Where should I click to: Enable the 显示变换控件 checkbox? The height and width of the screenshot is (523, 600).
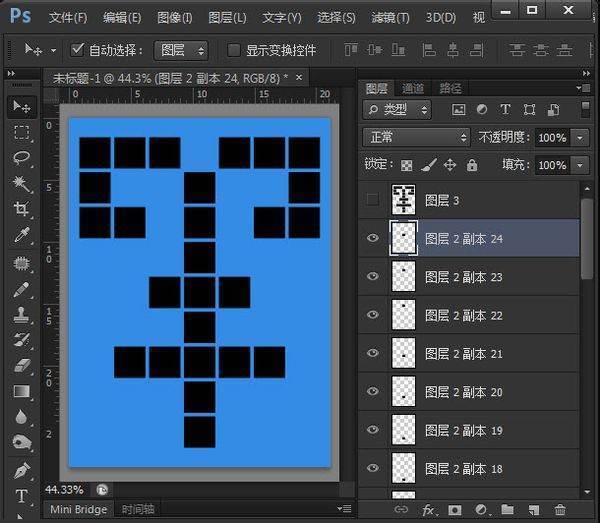234,50
